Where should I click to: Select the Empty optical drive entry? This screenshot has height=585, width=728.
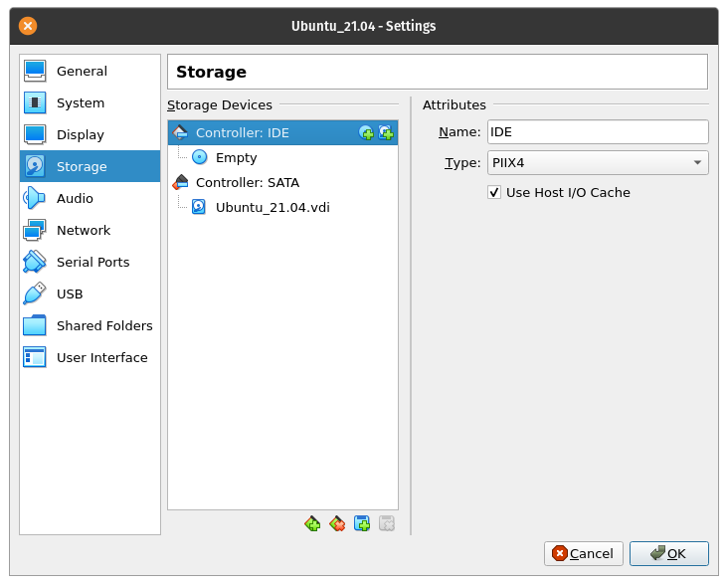point(236,157)
